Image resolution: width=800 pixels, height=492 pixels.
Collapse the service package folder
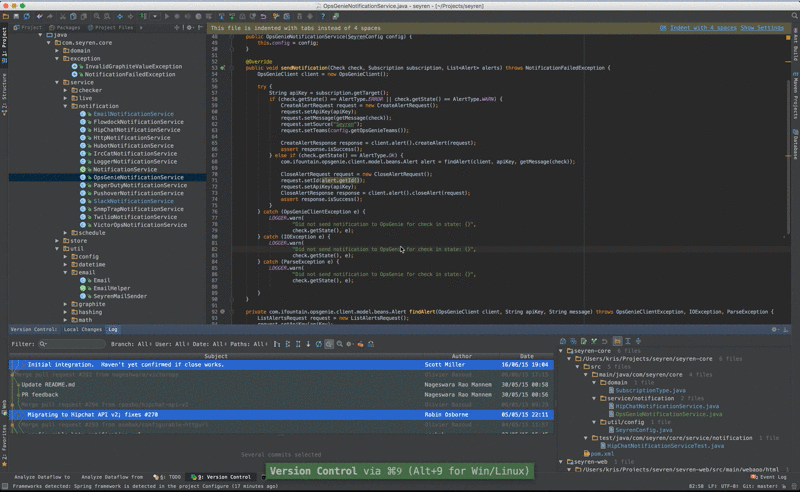tap(57, 82)
